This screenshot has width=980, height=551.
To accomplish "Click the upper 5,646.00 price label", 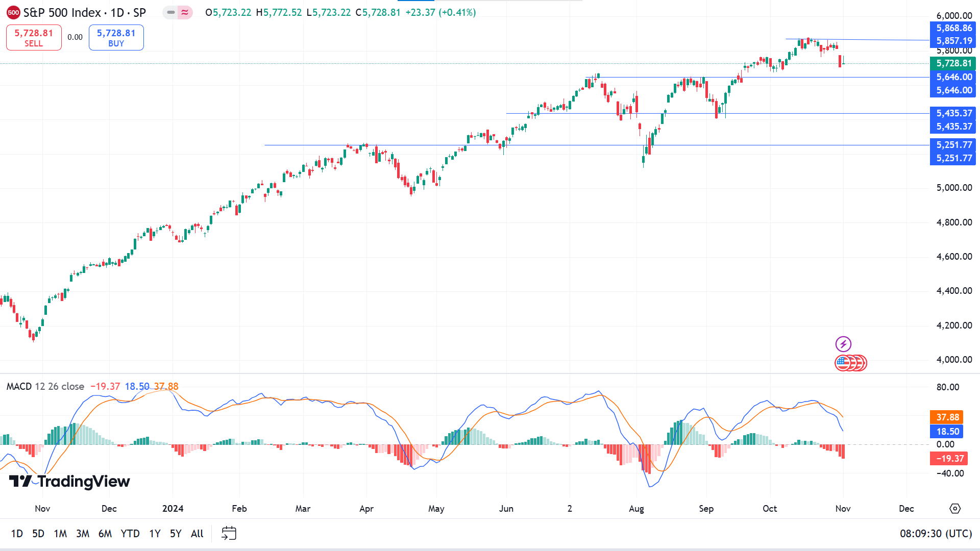I will point(953,77).
